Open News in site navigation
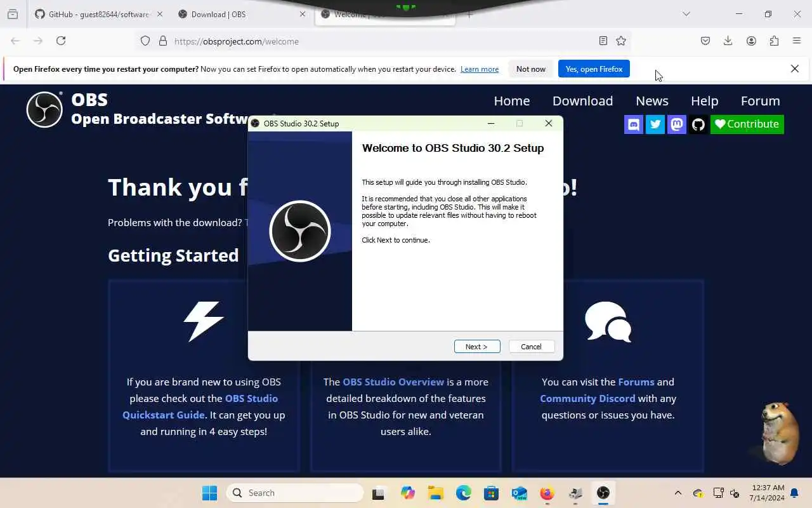 click(652, 101)
